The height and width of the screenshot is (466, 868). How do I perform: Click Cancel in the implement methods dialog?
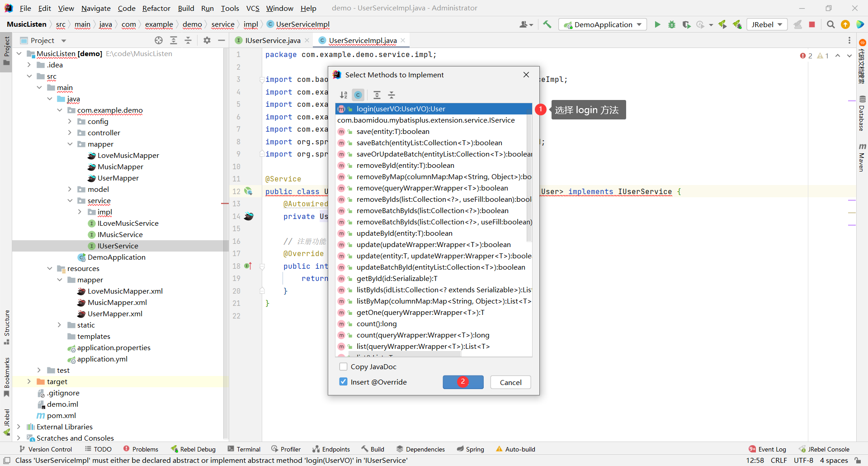coord(510,382)
